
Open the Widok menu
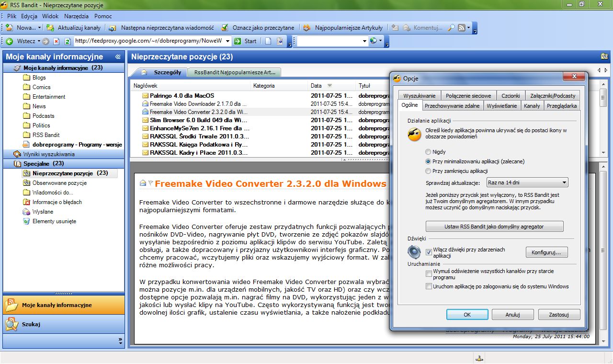click(50, 16)
